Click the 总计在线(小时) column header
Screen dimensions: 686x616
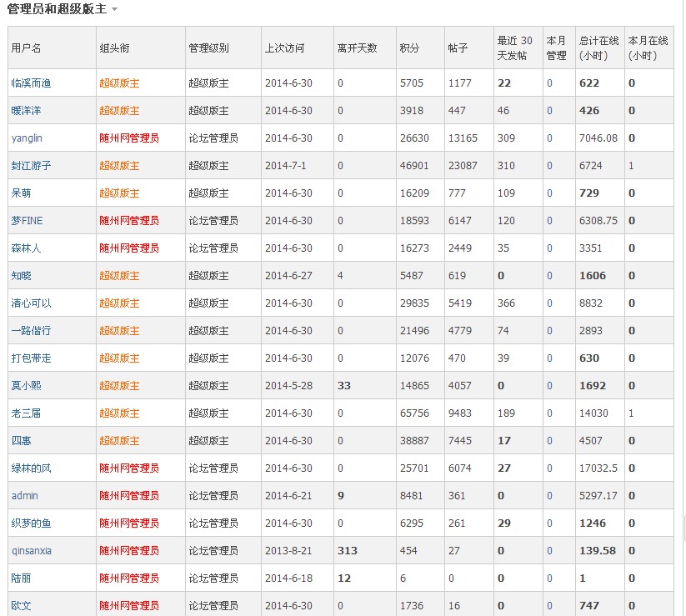pos(599,48)
